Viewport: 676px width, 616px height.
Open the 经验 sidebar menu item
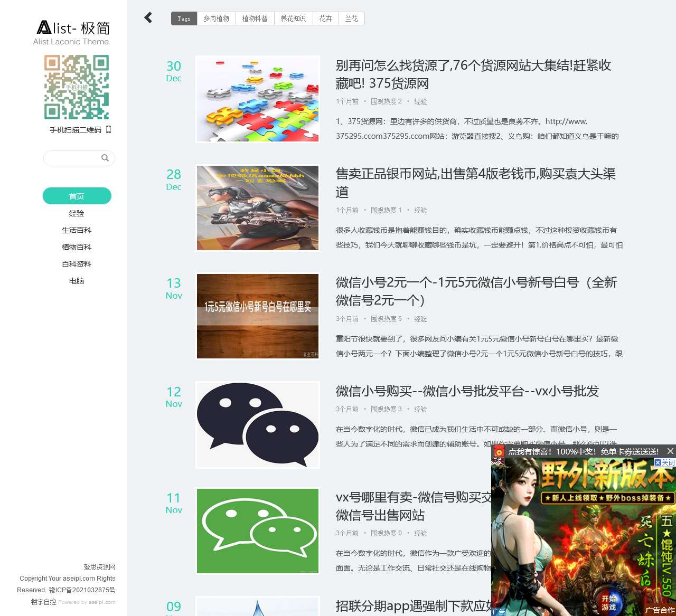pyautogui.click(x=77, y=213)
